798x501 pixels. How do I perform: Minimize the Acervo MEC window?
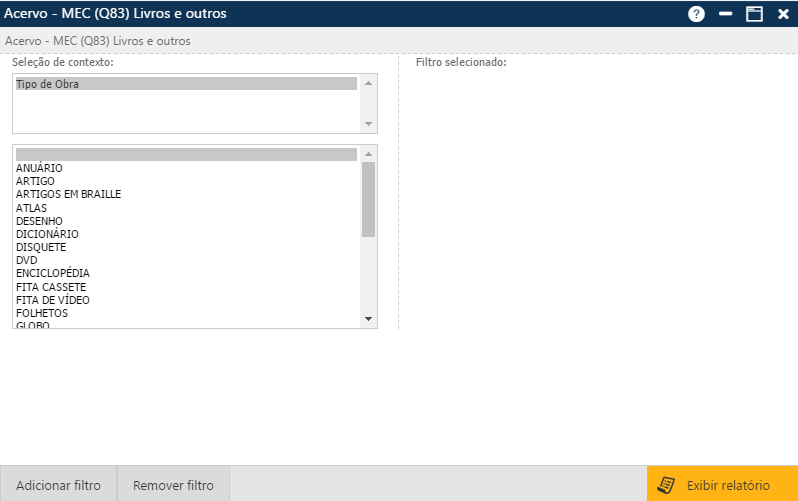[725, 14]
